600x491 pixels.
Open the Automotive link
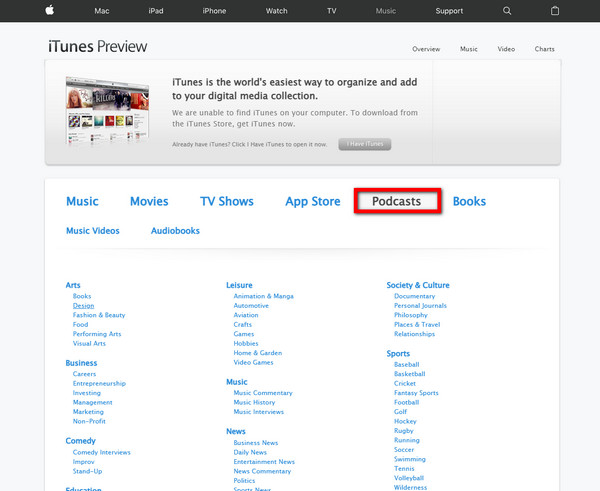(251, 305)
